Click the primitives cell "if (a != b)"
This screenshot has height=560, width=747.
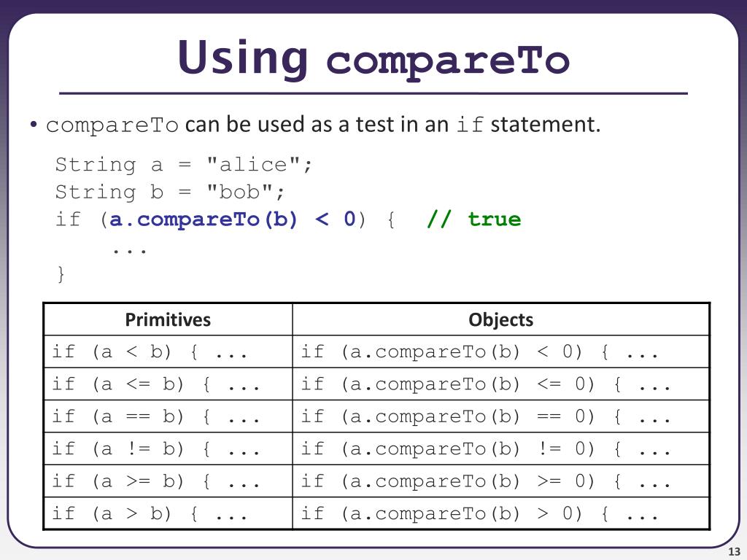(168, 449)
